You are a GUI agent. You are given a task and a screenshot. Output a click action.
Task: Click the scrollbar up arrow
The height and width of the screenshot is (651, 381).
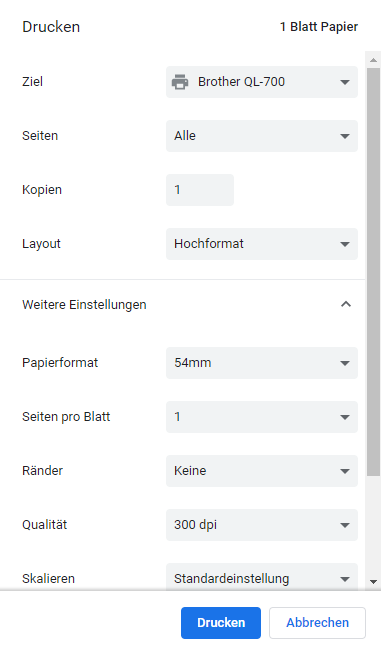[373, 60]
